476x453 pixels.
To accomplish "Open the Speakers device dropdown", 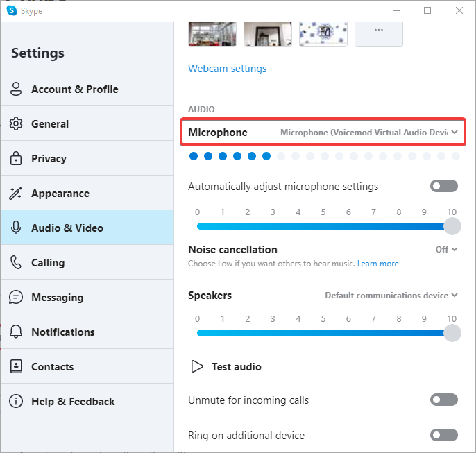I will (391, 296).
